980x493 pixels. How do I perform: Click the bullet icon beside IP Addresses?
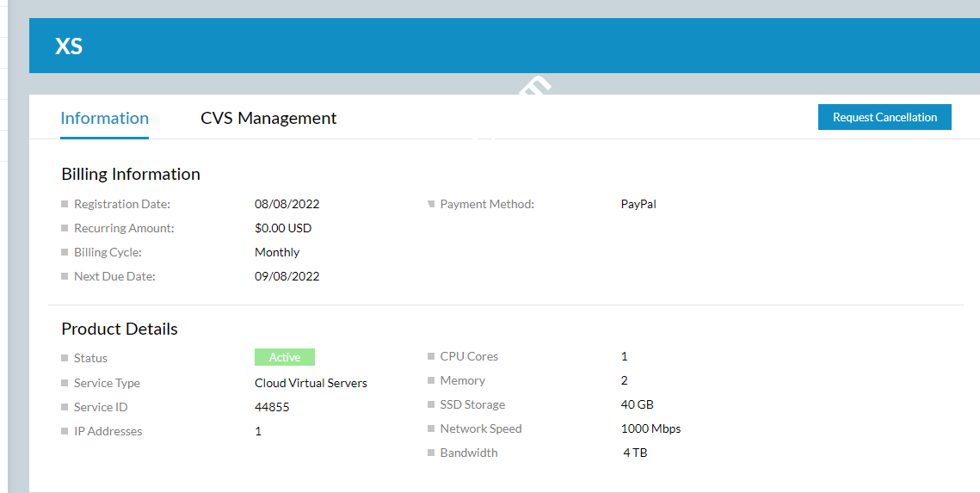[65, 431]
